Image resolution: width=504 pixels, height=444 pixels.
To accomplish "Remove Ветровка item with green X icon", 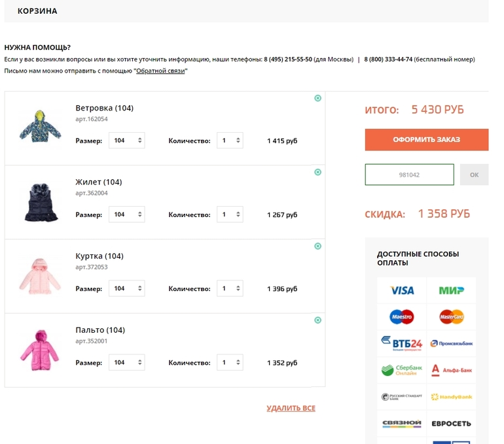I will pyautogui.click(x=318, y=98).
